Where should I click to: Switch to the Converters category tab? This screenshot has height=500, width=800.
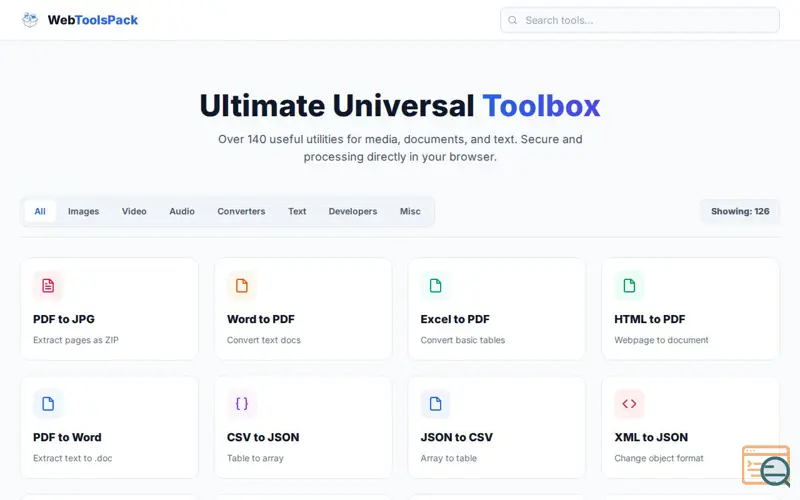tap(241, 211)
